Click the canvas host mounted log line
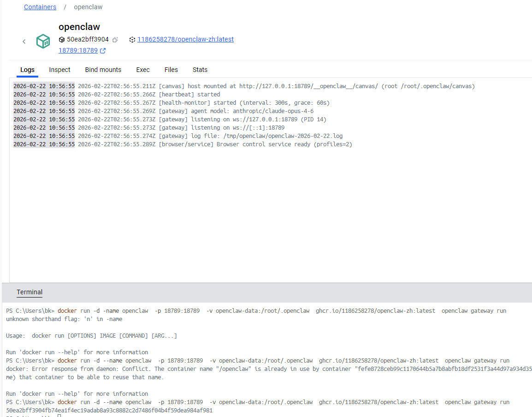The width and height of the screenshot is (532, 417). [x=244, y=86]
